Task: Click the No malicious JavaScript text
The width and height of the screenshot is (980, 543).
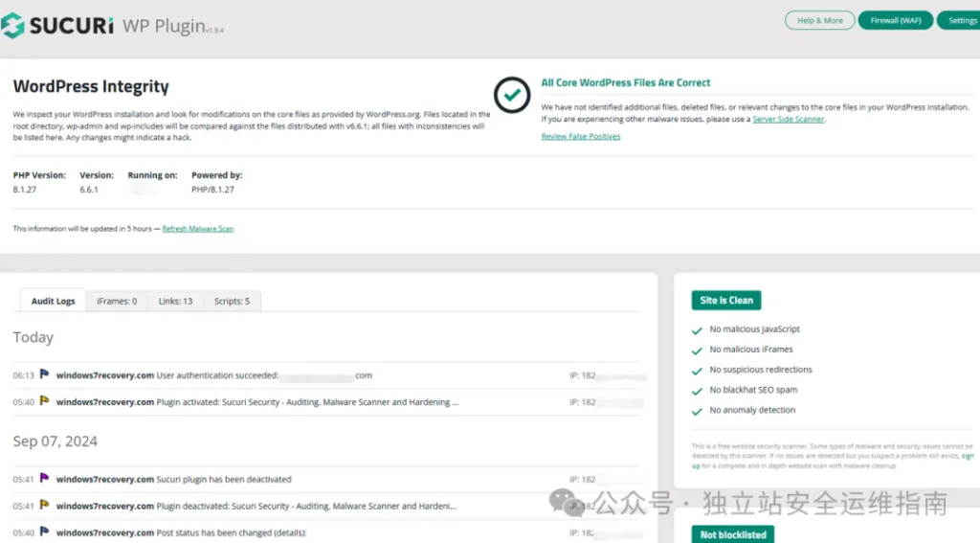Action: click(754, 329)
